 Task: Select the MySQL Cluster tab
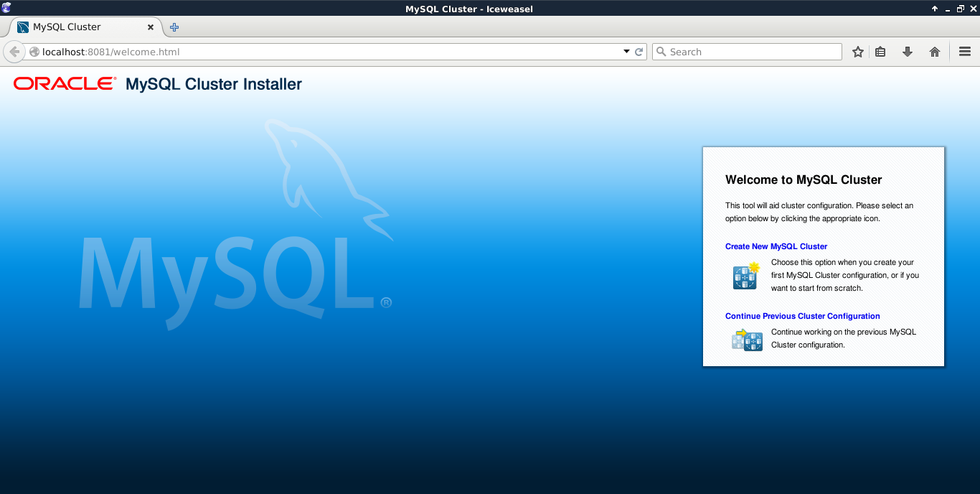(79, 27)
